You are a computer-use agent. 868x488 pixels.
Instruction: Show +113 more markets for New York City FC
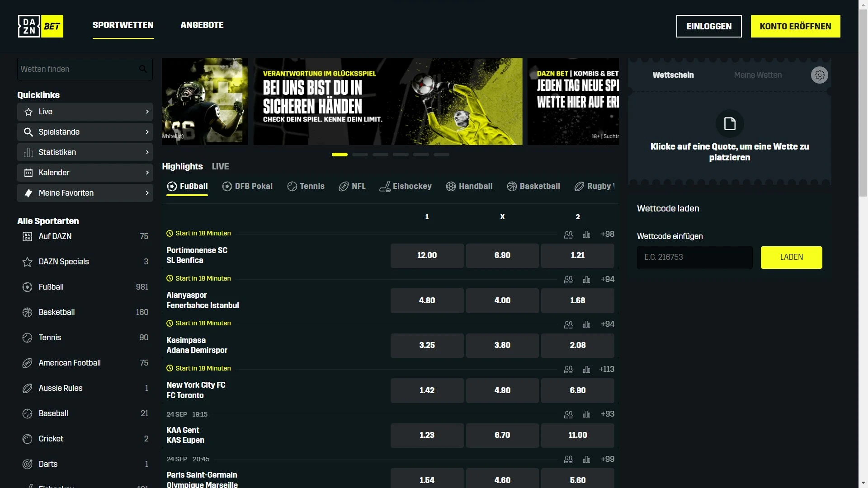tap(606, 369)
